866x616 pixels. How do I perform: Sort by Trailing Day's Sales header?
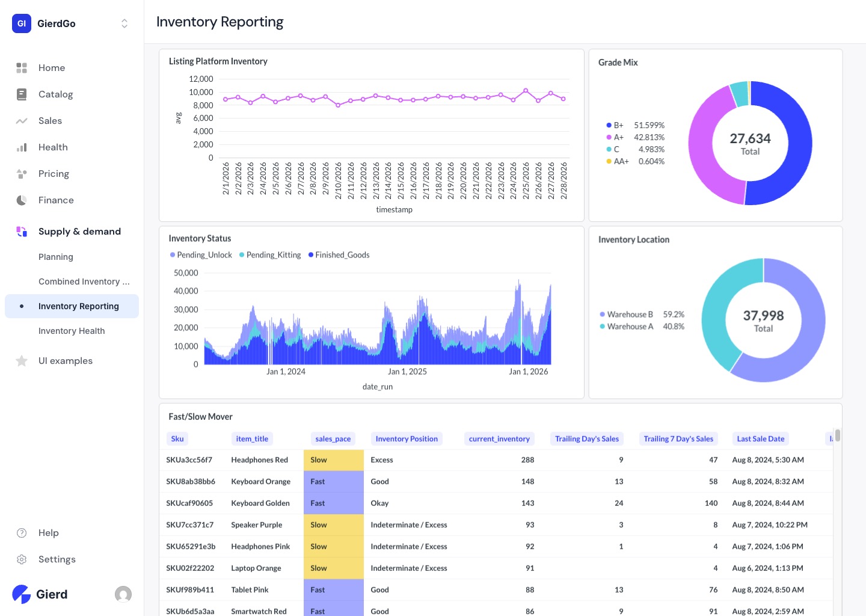click(587, 439)
